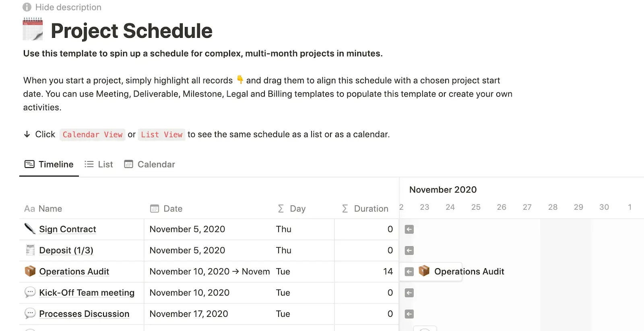Image resolution: width=644 pixels, height=331 pixels.
Task: Switch to the List tab
Action: pyautogui.click(x=99, y=164)
